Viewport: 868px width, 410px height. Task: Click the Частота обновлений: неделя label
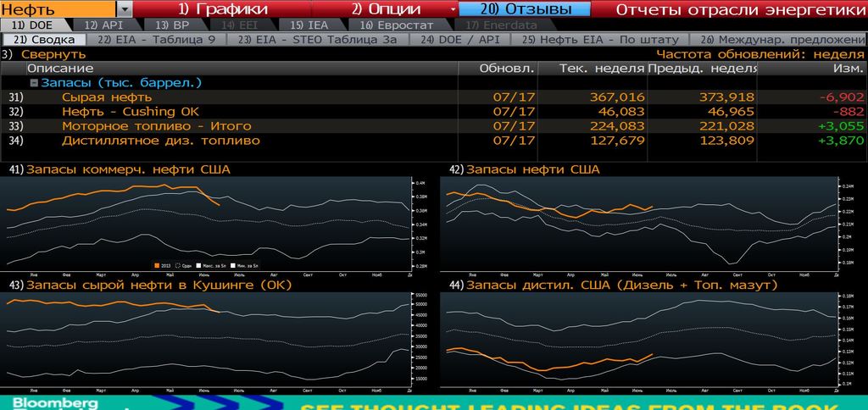[760, 54]
